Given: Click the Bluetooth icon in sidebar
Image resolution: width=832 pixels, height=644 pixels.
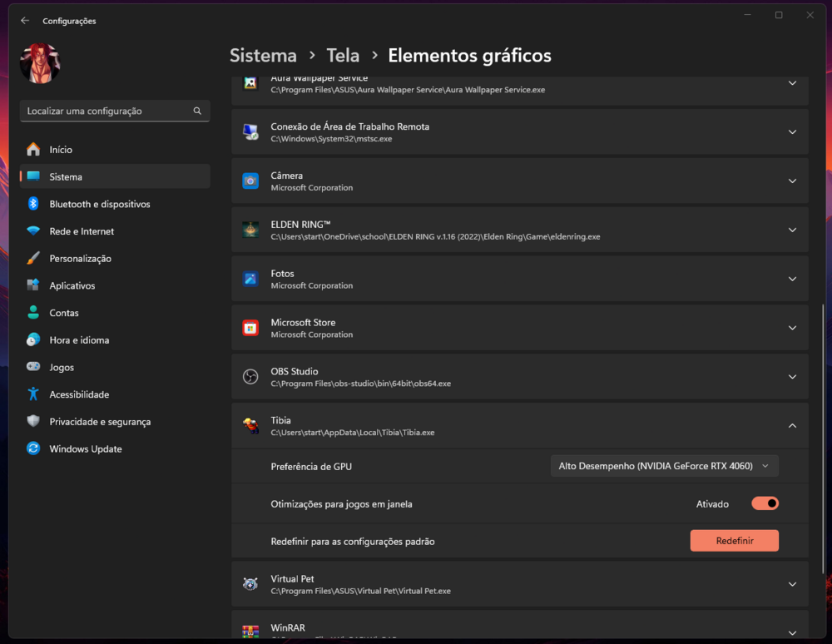Looking at the screenshot, I should tap(33, 204).
